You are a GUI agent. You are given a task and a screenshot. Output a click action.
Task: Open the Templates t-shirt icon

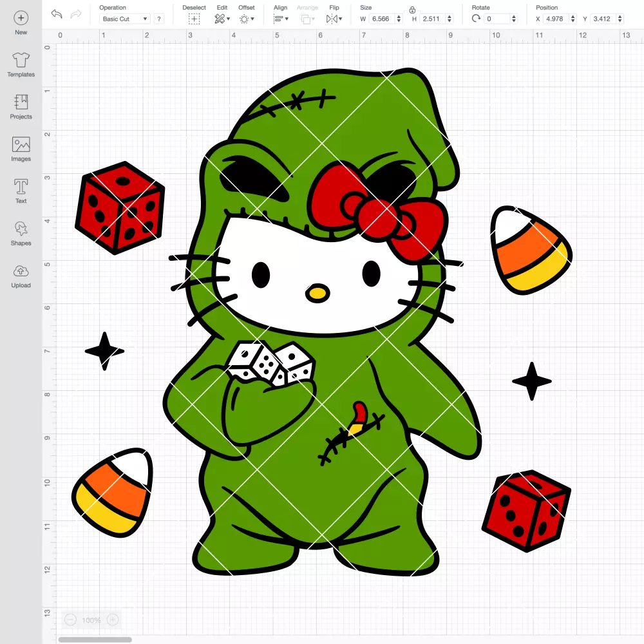pyautogui.click(x=21, y=60)
